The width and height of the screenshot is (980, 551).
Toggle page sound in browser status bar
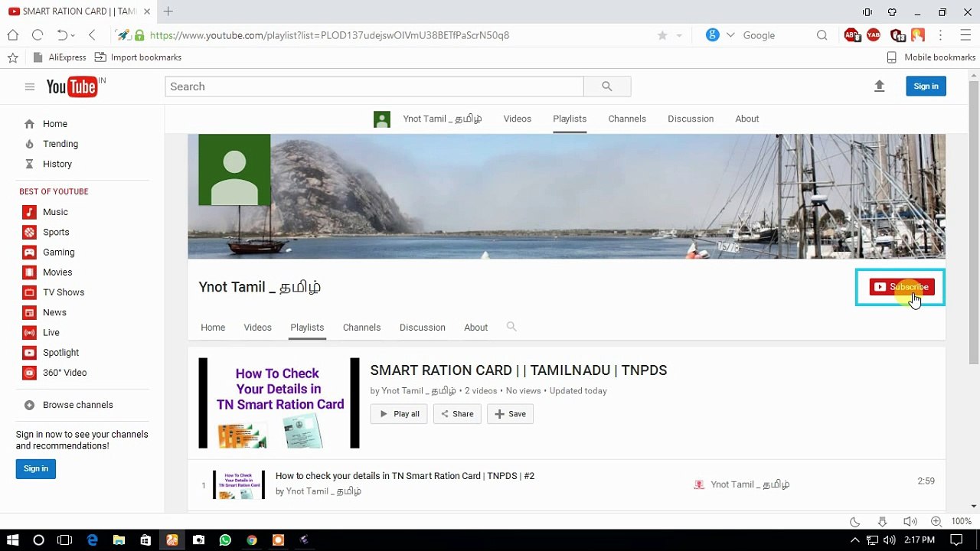[x=910, y=522]
